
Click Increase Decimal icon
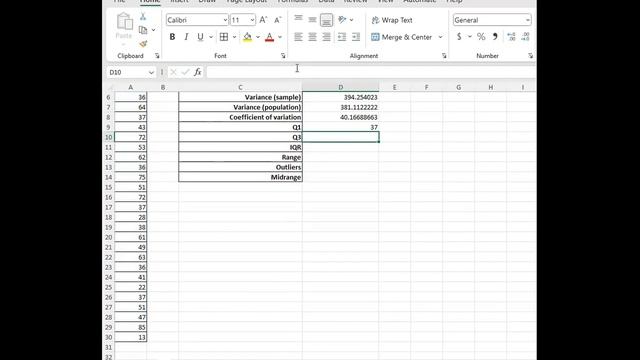(x=511, y=37)
